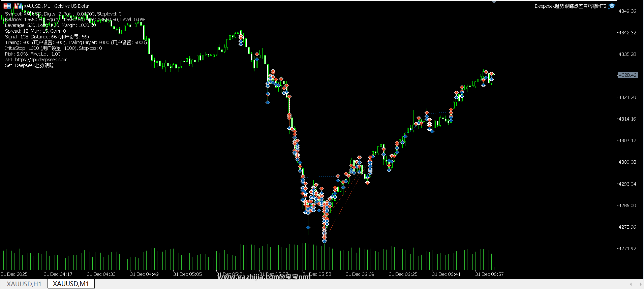This screenshot has width=644, height=289.
Task: Click price scale value 4335.28
Action: point(627,54)
